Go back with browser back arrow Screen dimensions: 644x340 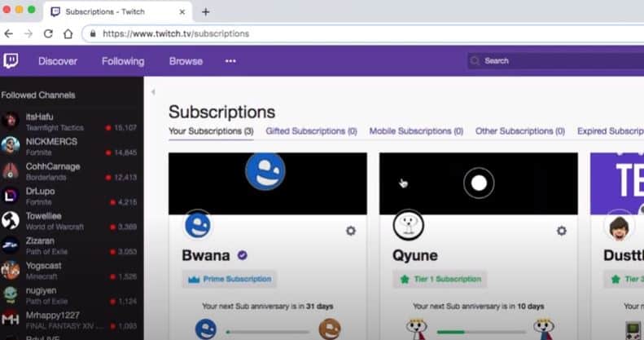[x=9, y=33]
